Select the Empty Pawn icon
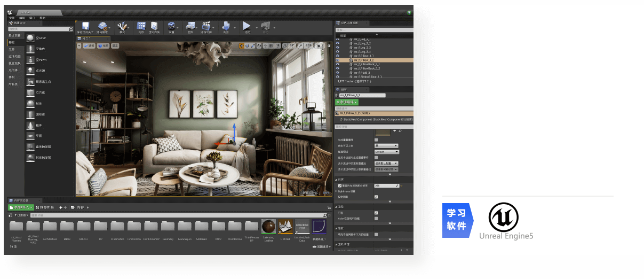 click(30, 59)
